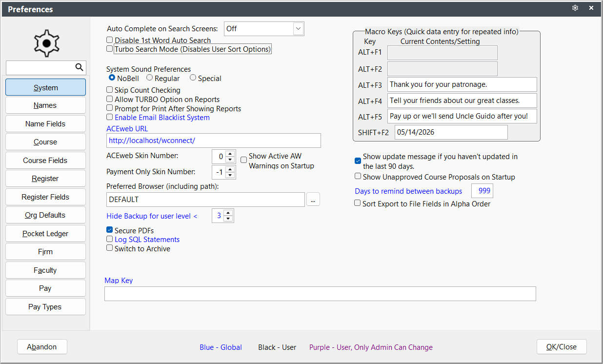Image resolution: width=603 pixels, height=364 pixels.
Task: Click the Enable Email Blacklist System link text
Action: tap(162, 118)
